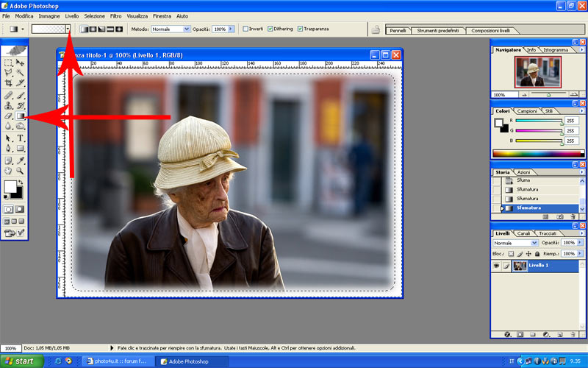588x368 pixels.
Task: Switch to the Istogramma tab
Action: (556, 49)
